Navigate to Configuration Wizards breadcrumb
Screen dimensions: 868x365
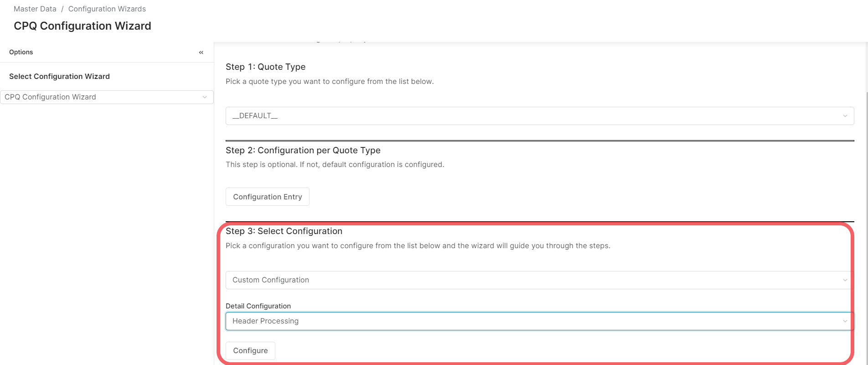point(107,9)
